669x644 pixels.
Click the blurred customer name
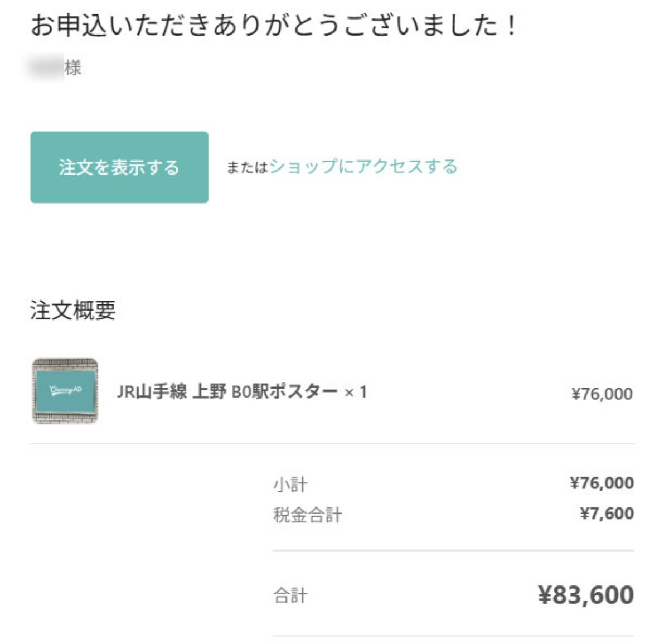tap(46, 68)
